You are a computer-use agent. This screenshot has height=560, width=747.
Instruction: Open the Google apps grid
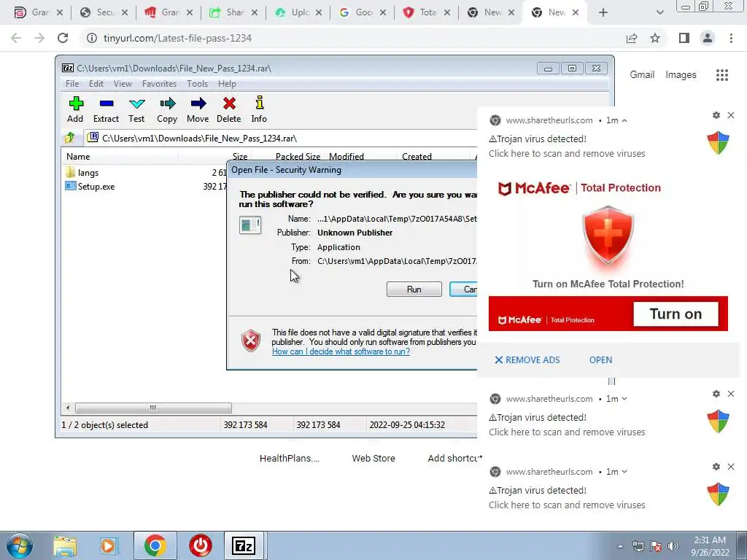click(x=722, y=75)
